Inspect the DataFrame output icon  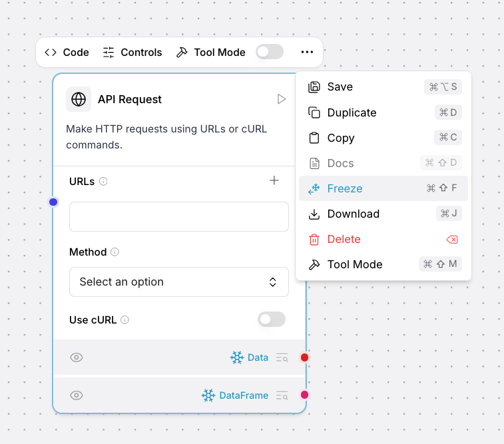pyautogui.click(x=282, y=395)
